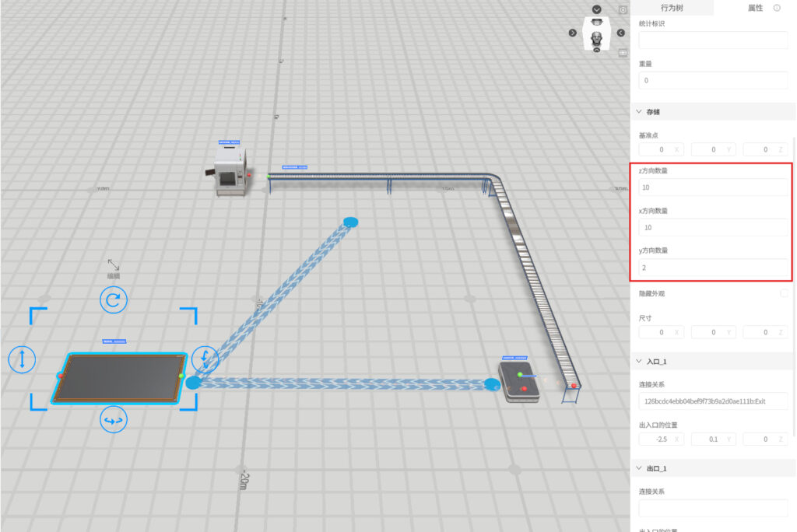Click the head model in the view cube
Screen dimensions: 797x532
597,37
